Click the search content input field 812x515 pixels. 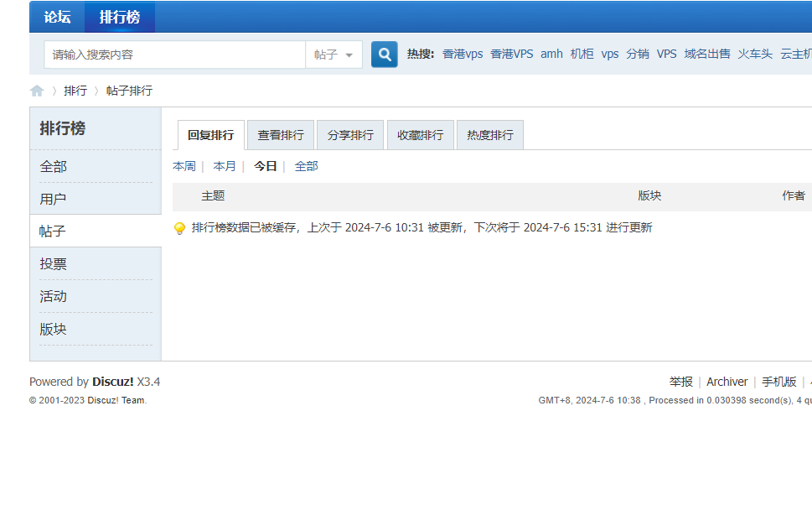(x=174, y=55)
